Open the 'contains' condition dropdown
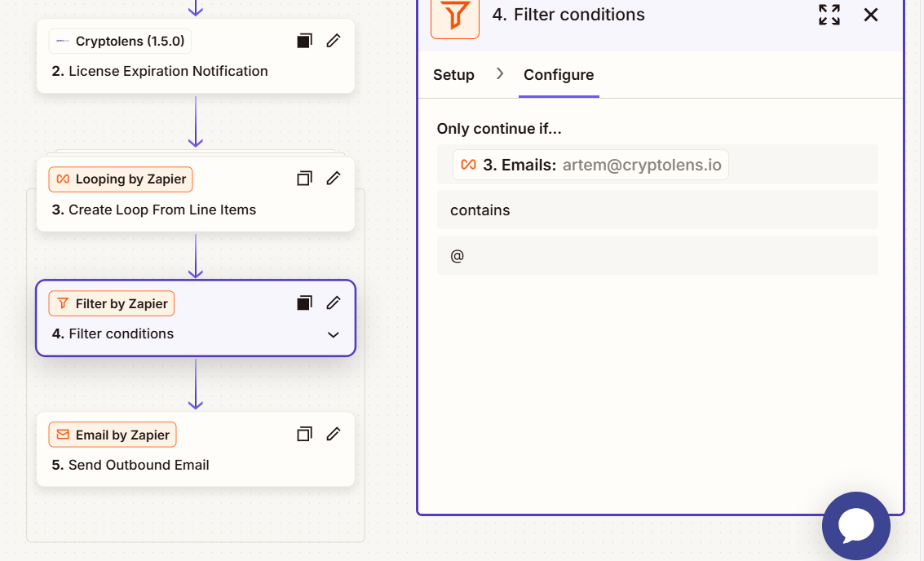Image resolution: width=924 pixels, height=561 pixels. click(x=657, y=210)
